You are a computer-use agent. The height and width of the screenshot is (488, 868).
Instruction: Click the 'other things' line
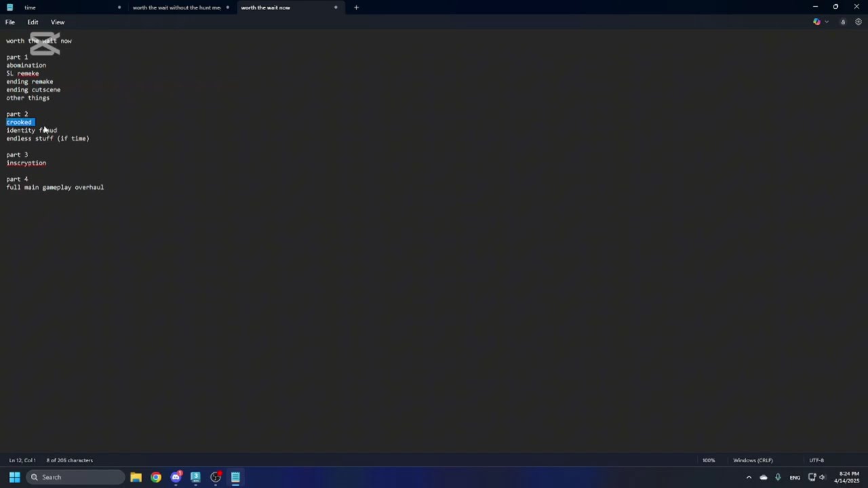point(28,98)
